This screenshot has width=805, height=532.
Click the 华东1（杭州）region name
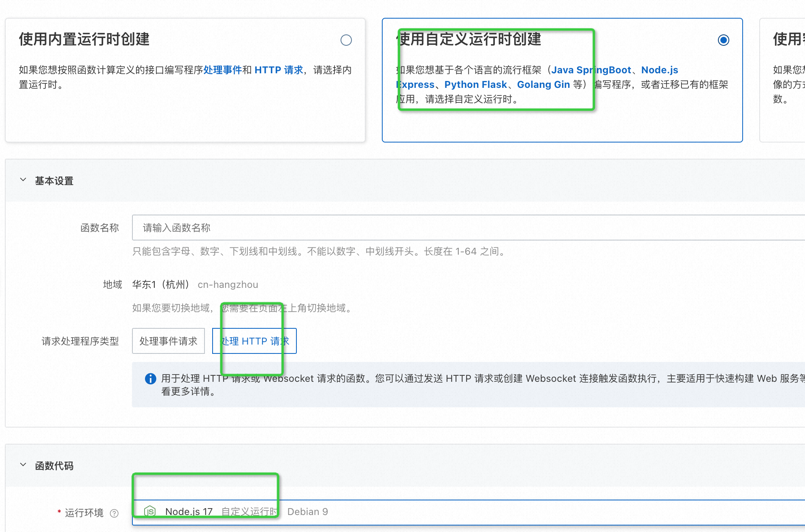pos(161,285)
